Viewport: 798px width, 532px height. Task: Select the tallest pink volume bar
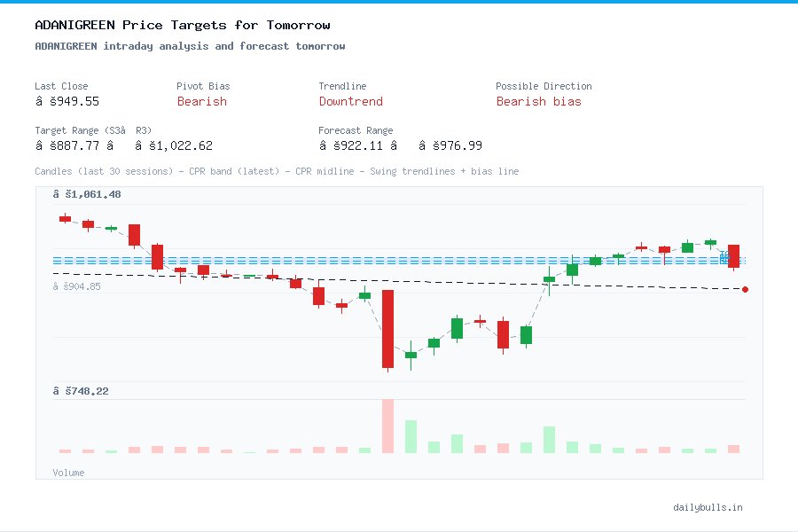[x=387, y=426]
